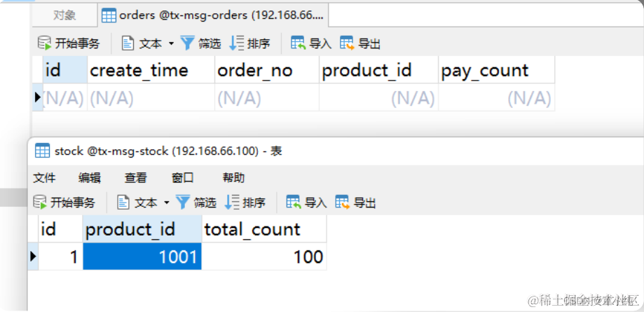Image resolution: width=644 pixels, height=312 pixels.
Task: Select the total_count cell 100
Action: point(264,257)
